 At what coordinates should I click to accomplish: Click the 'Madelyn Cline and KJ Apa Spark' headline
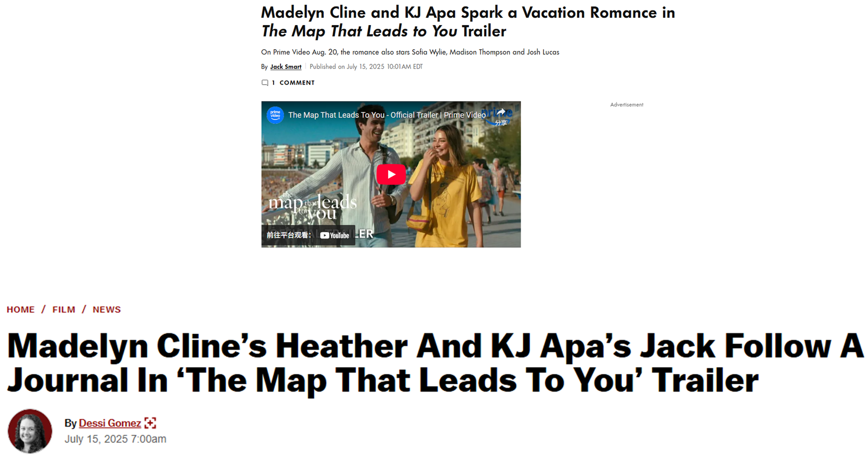click(x=468, y=21)
